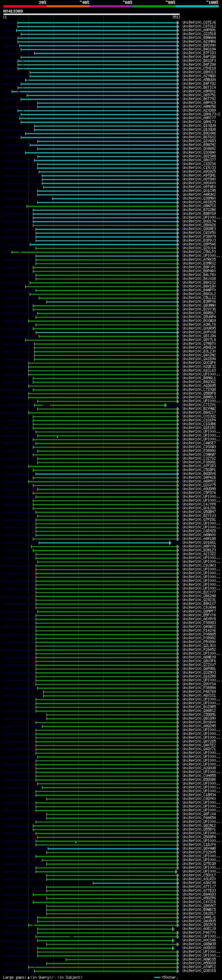
Task: Click the query end position 351 label
Action: coord(175,17)
